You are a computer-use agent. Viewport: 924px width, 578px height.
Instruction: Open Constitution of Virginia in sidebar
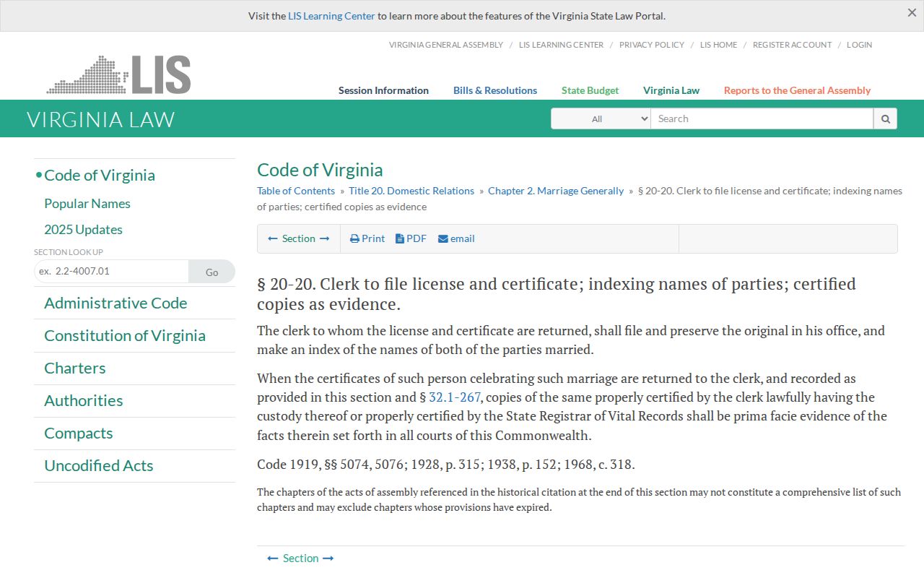[125, 336]
